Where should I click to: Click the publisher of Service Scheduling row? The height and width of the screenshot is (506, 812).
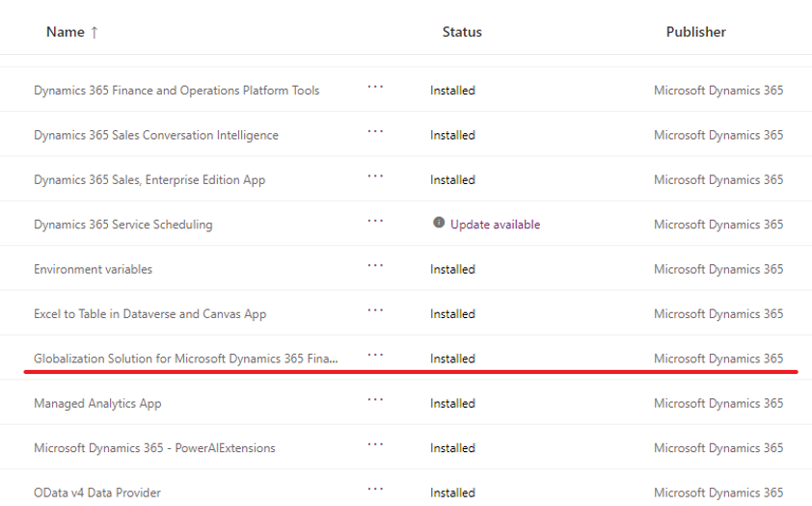(718, 225)
